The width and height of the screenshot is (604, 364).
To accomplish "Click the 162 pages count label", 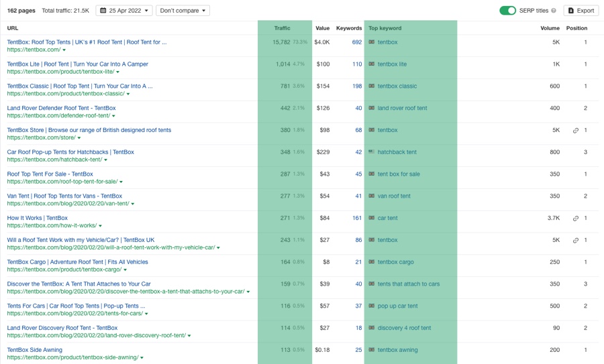I will [21, 10].
